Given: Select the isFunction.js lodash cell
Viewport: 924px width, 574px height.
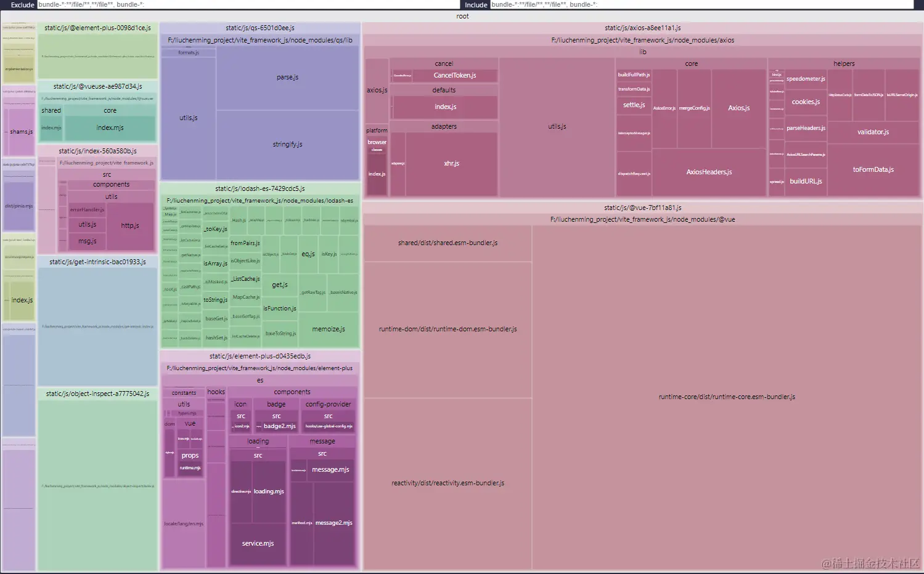Looking at the screenshot, I should (280, 309).
